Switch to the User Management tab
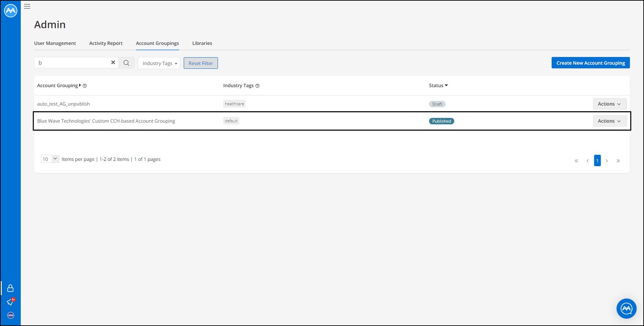Screen dimensions: 644x326 [x=55, y=43]
